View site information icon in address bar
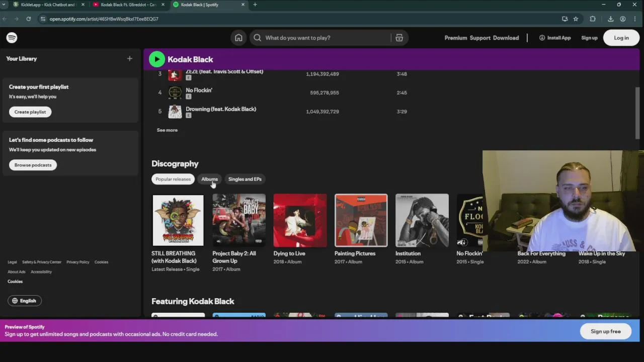Image resolution: width=644 pixels, height=362 pixels. tap(43, 19)
